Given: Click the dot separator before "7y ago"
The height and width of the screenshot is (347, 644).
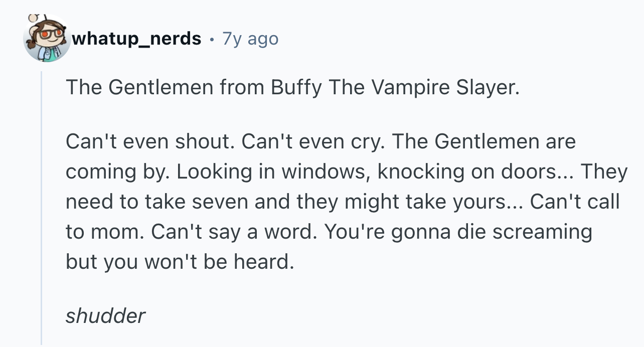Looking at the screenshot, I should point(213,39).
